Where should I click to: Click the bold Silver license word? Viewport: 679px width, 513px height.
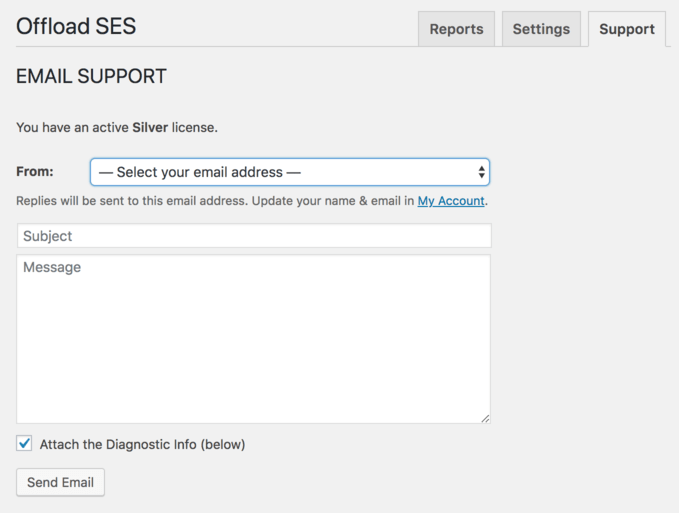(150, 127)
